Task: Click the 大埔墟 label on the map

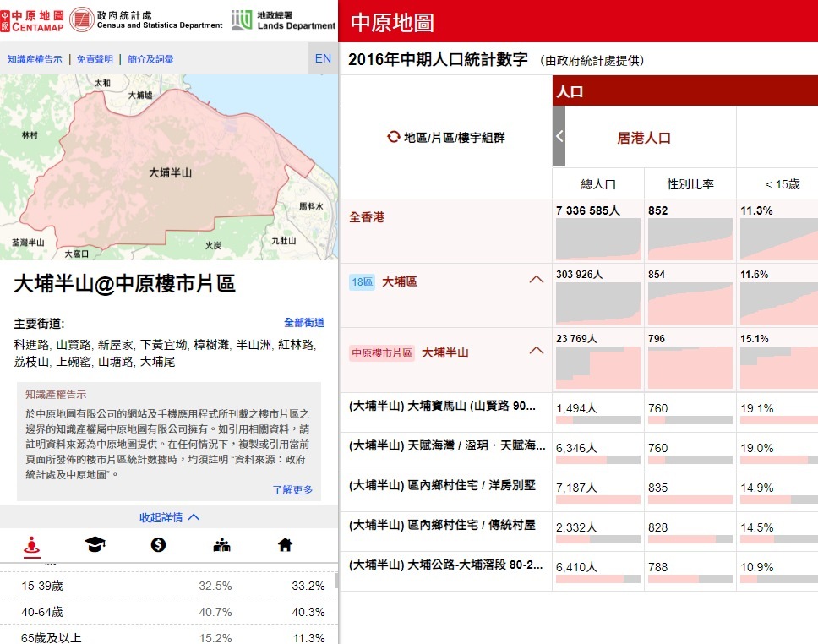Action: tap(140, 96)
